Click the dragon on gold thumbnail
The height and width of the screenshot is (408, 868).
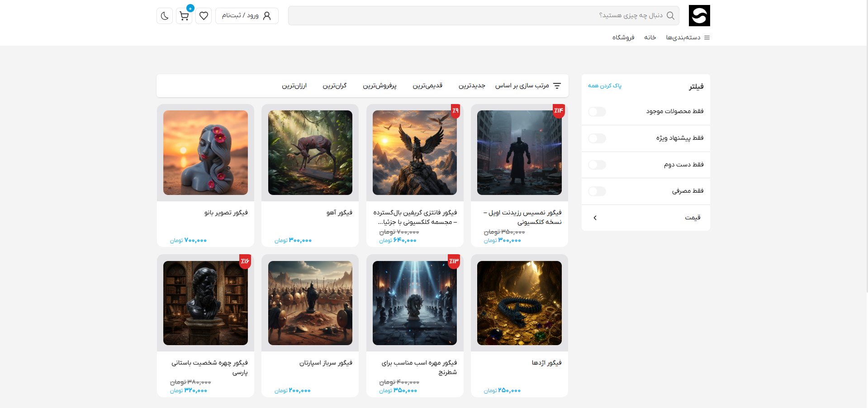[x=519, y=303]
